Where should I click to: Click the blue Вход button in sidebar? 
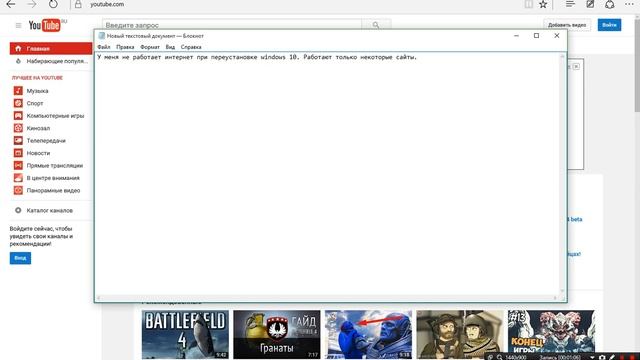pyautogui.click(x=20, y=258)
